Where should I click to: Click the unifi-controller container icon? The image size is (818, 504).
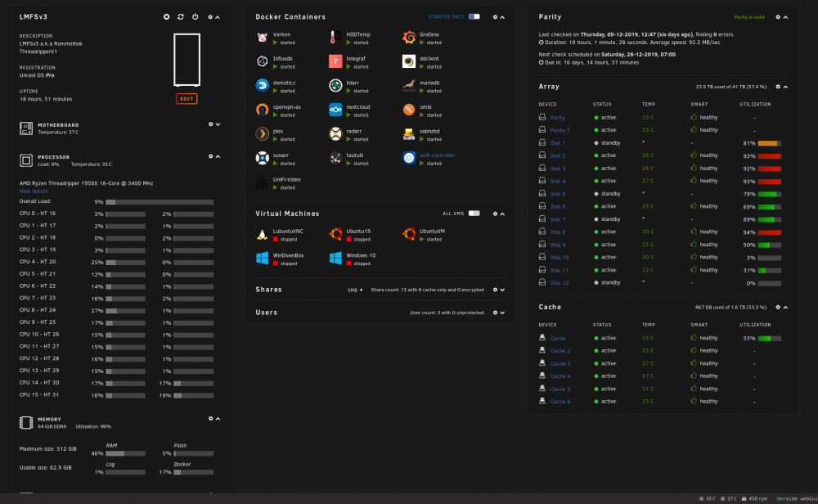point(409,158)
